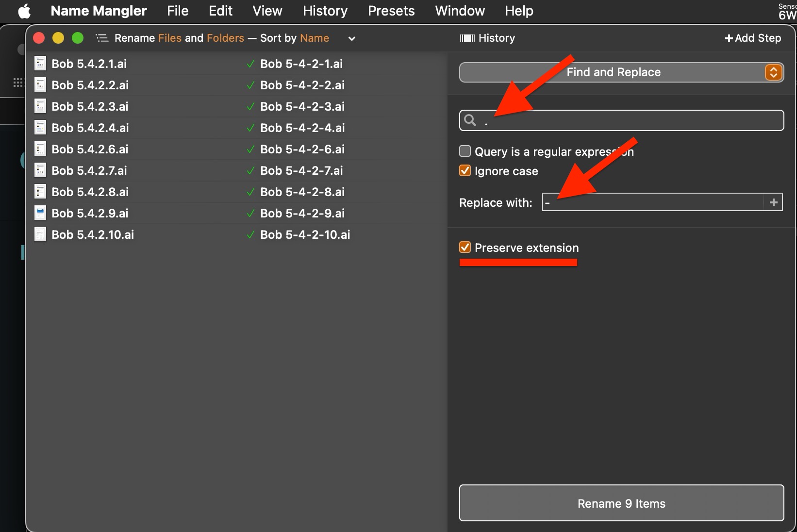This screenshot has width=797, height=532.
Task: Open the File menu
Action: [x=178, y=11]
